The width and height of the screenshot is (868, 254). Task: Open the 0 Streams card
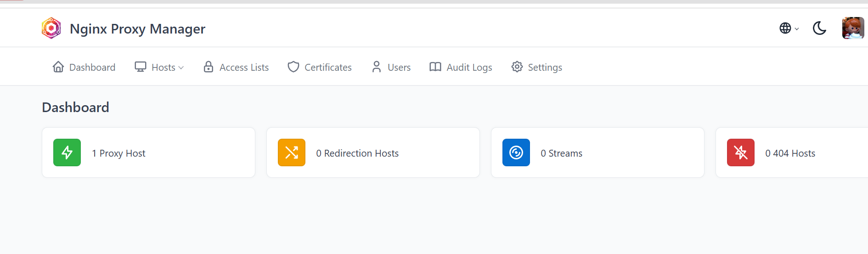597,152
